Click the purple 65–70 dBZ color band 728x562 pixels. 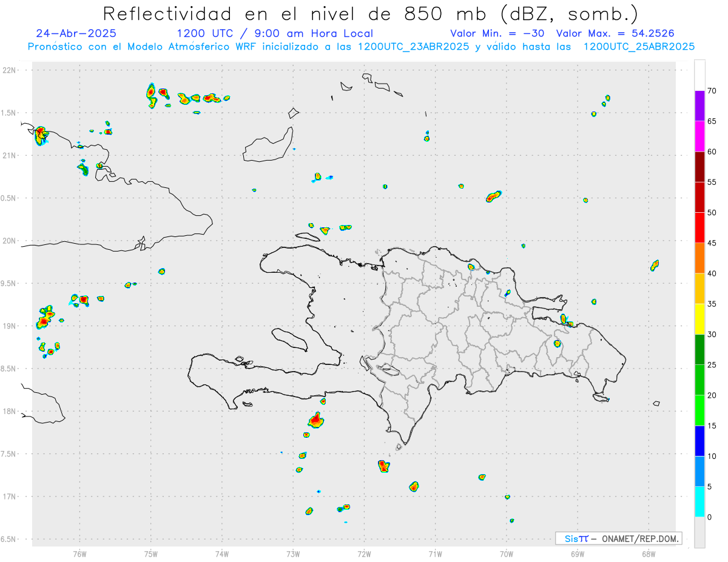[699, 105]
